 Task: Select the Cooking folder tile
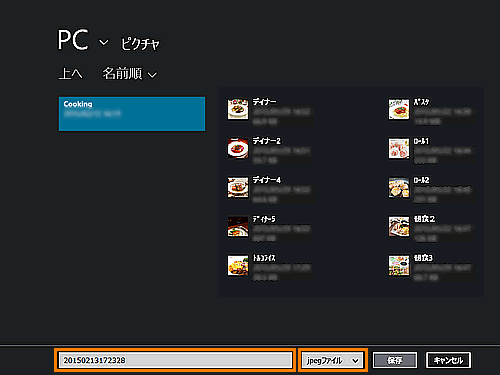point(132,114)
